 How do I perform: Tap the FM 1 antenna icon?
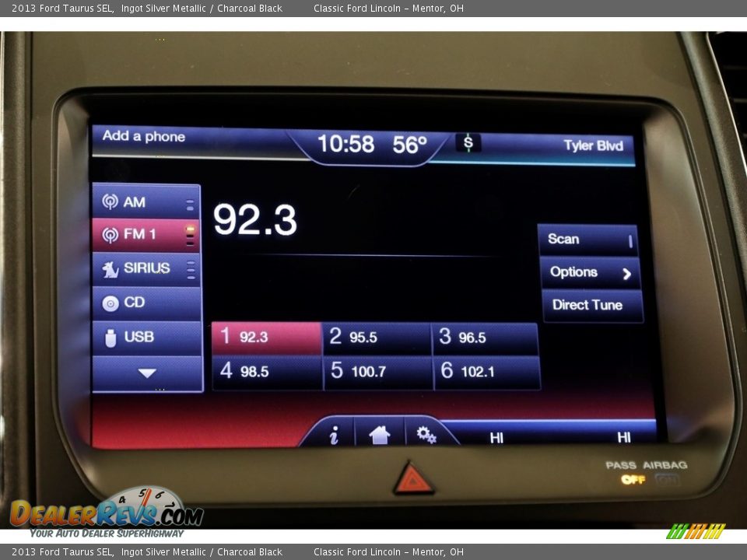pos(110,235)
